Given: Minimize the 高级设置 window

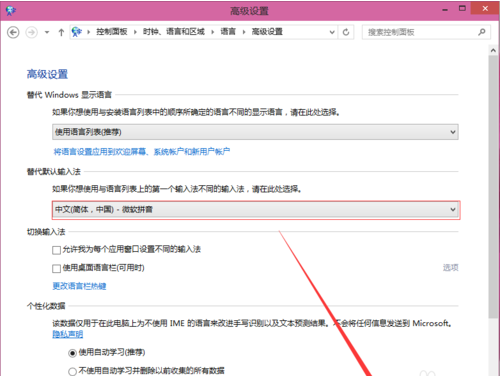Looking at the screenshot, I should [445, 10].
